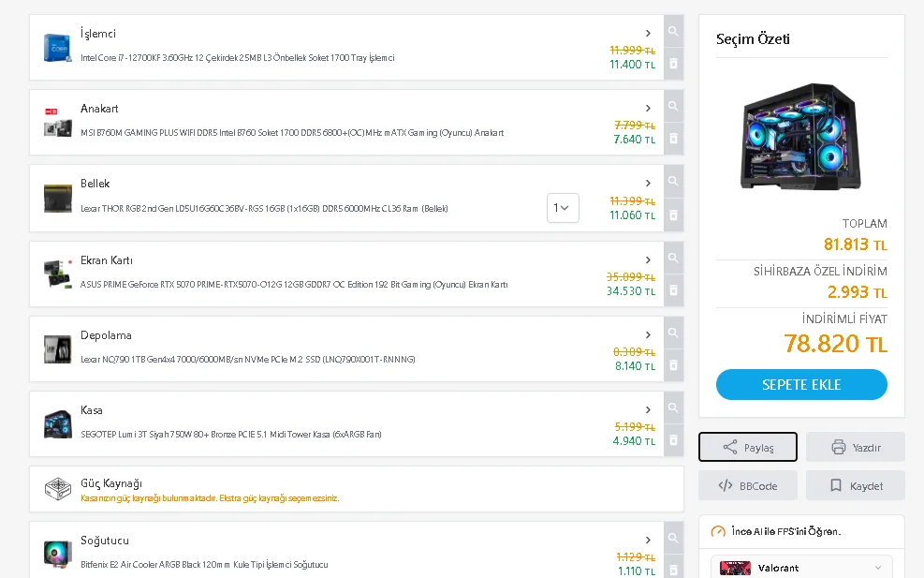Image resolution: width=924 pixels, height=578 pixels.
Task: Click the Lexar THOR RAM thumbnail
Action: pyautogui.click(x=58, y=199)
